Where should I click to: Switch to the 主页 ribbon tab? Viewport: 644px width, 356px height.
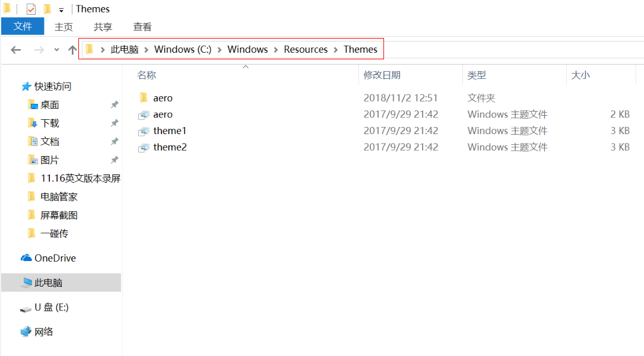pos(64,27)
